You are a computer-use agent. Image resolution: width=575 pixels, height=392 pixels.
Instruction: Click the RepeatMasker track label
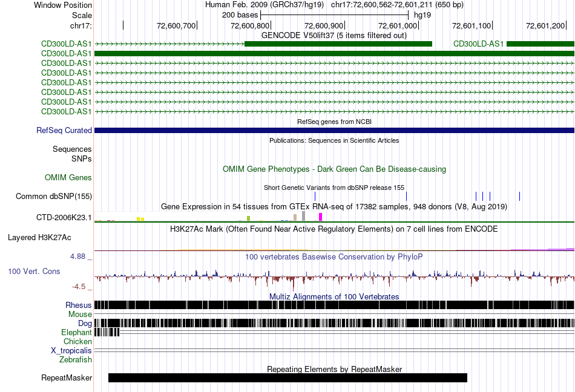pos(67,378)
